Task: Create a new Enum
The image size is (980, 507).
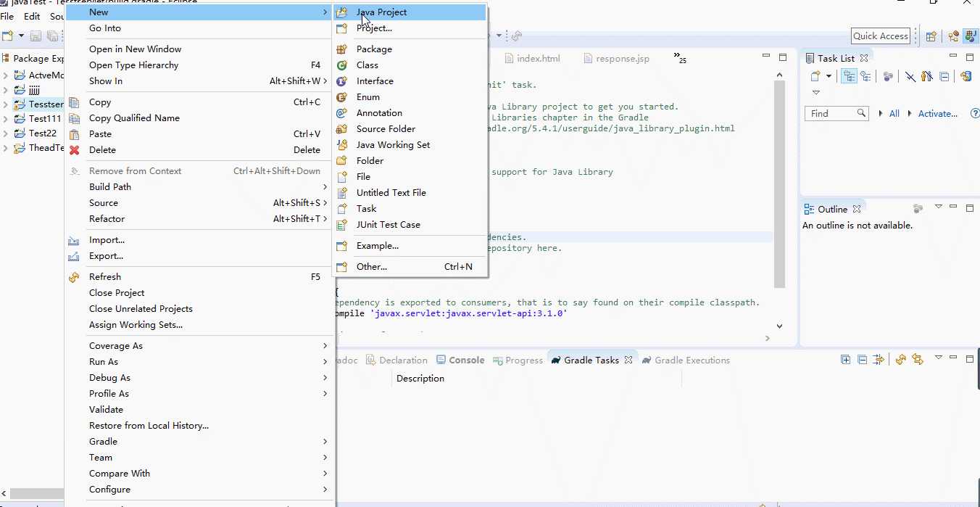Action: pyautogui.click(x=410, y=97)
